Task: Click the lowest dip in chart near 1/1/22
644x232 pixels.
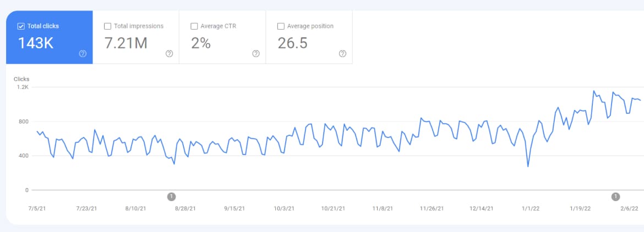Action: click(x=528, y=166)
